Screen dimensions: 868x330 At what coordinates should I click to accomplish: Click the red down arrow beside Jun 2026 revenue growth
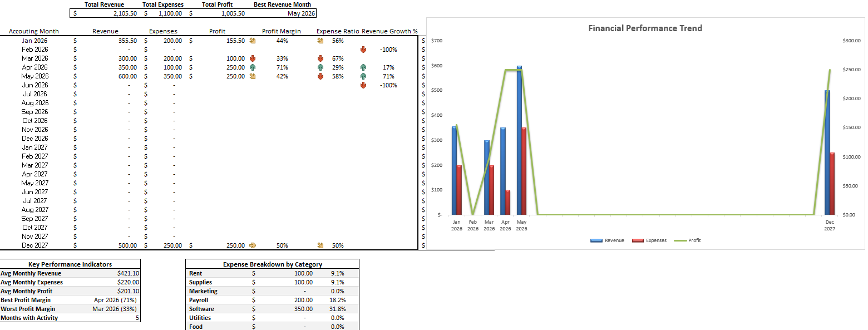coord(363,85)
